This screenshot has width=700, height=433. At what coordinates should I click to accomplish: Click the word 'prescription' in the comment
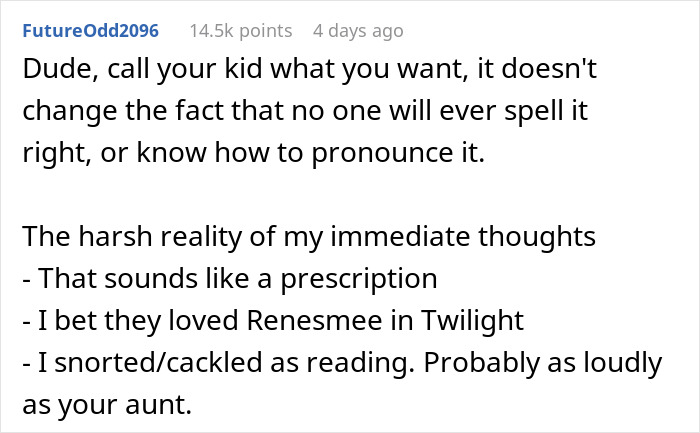point(358,279)
